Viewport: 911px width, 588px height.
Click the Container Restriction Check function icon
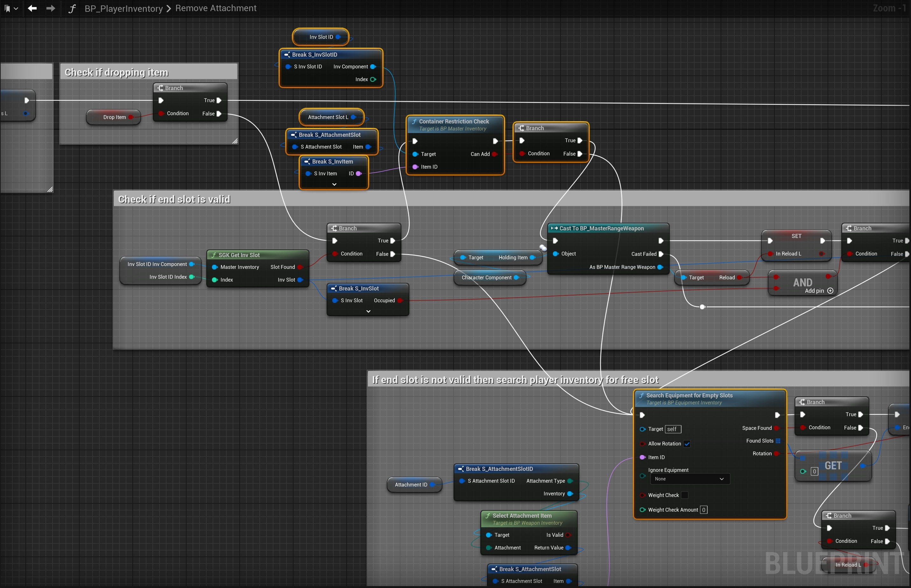point(414,122)
